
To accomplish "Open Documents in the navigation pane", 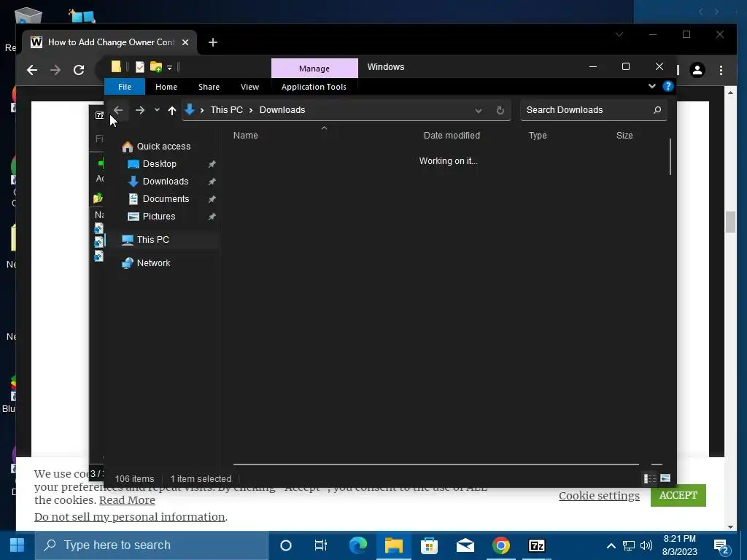I will pos(166,199).
